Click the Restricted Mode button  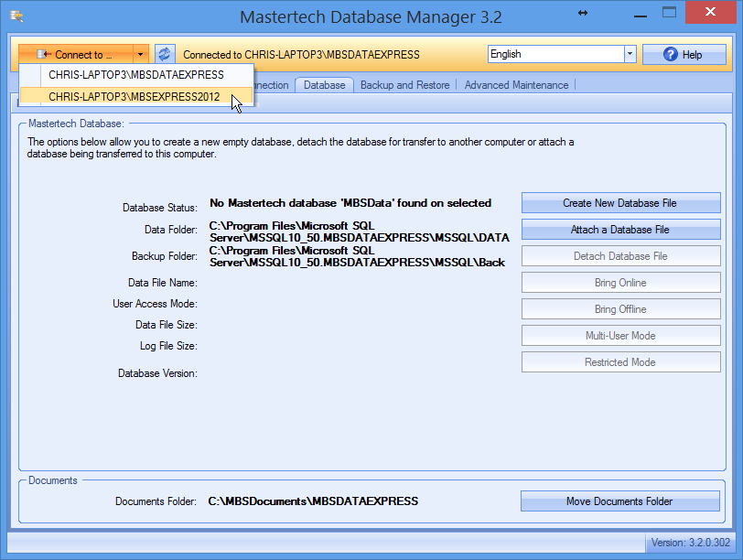point(620,362)
